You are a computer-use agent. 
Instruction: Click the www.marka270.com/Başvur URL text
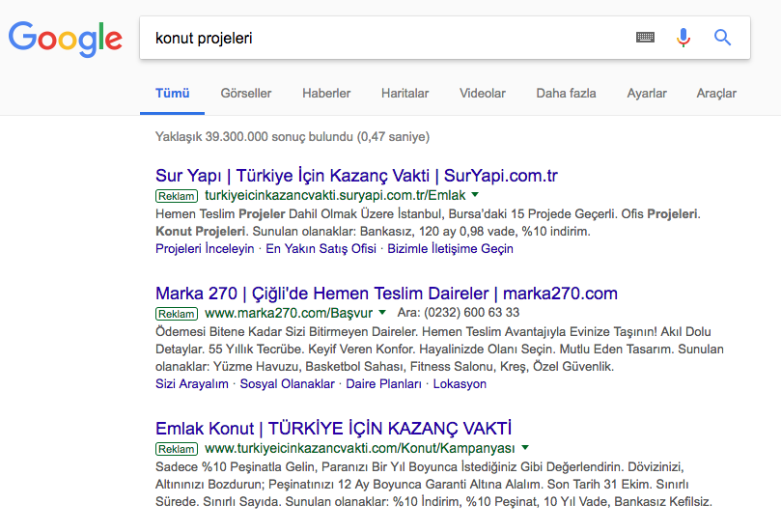(289, 314)
